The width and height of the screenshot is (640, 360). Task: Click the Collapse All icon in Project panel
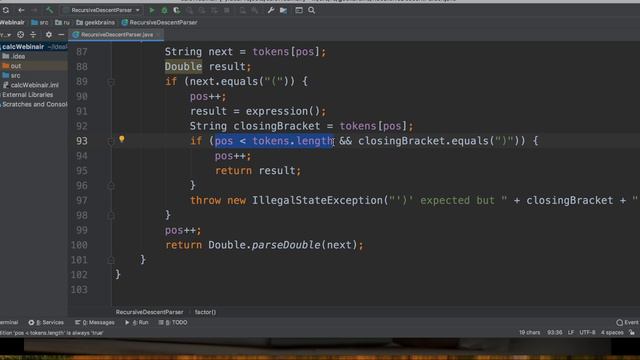click(x=33, y=35)
